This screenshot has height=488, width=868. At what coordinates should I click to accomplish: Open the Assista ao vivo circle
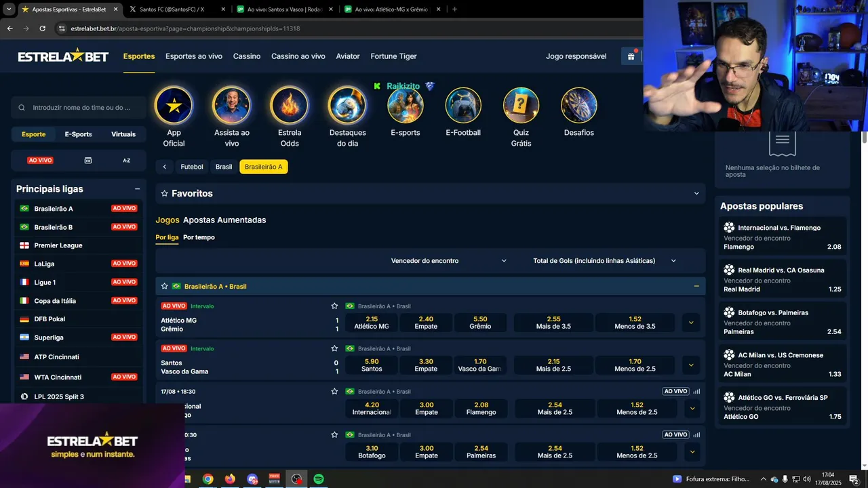pos(231,105)
